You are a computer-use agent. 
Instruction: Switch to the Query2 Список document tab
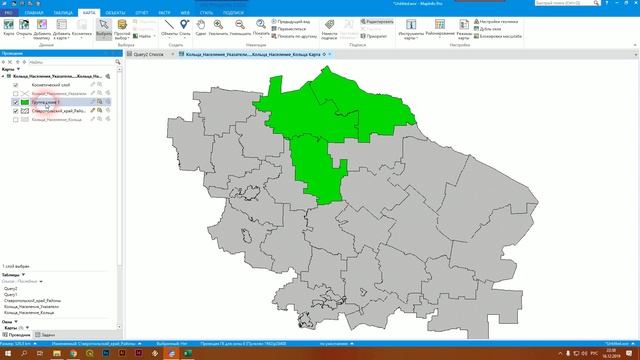point(148,54)
